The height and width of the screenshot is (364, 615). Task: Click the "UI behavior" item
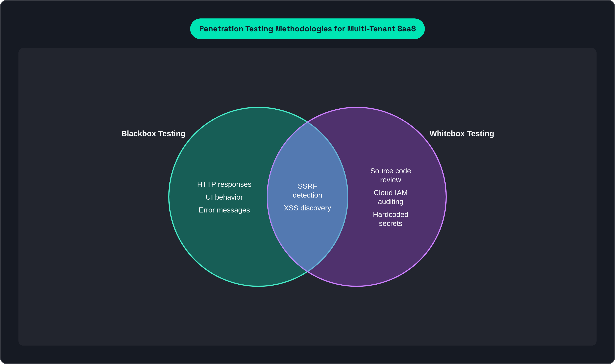click(224, 197)
